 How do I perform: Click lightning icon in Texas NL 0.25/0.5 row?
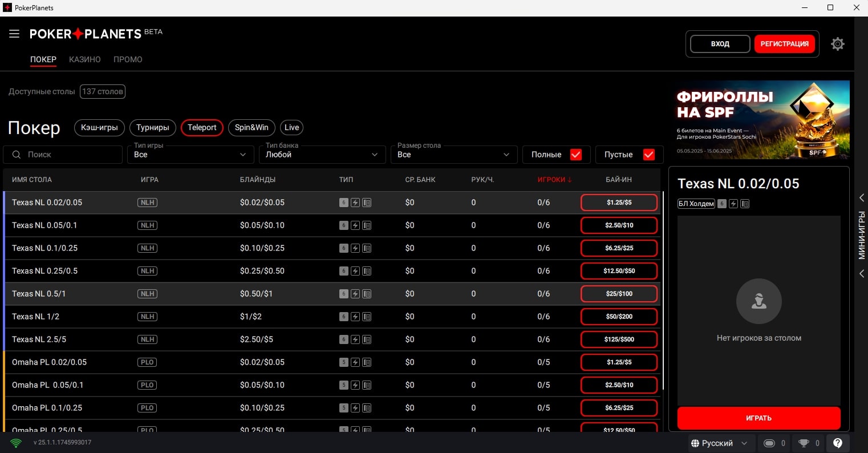click(355, 271)
